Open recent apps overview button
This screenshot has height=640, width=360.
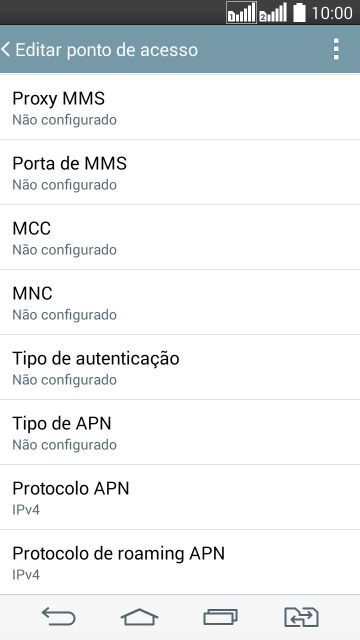pos(220,617)
